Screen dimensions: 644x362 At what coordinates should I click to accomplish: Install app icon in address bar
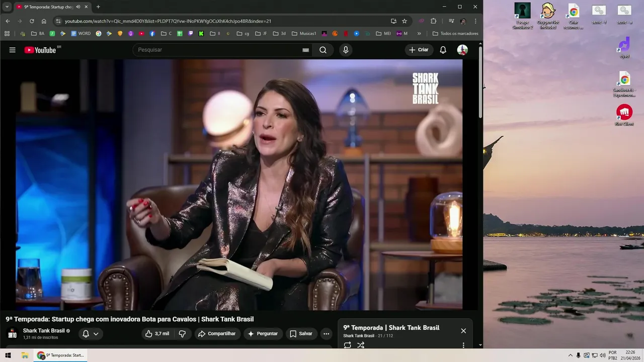point(393,21)
